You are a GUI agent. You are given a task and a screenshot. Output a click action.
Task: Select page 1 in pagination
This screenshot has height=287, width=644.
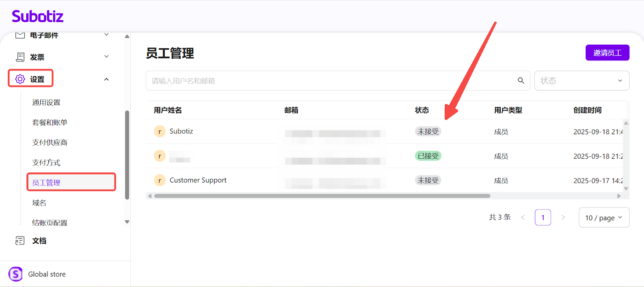pos(543,217)
